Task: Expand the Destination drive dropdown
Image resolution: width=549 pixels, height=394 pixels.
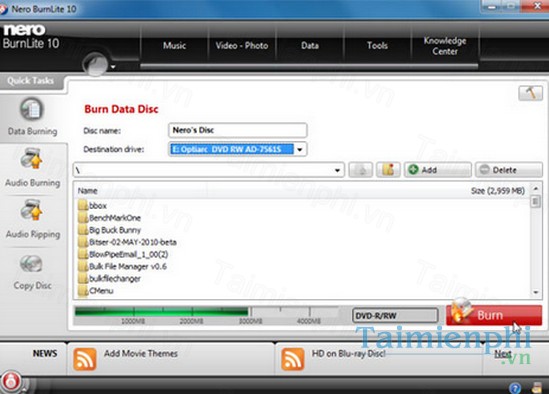Action: click(x=300, y=150)
